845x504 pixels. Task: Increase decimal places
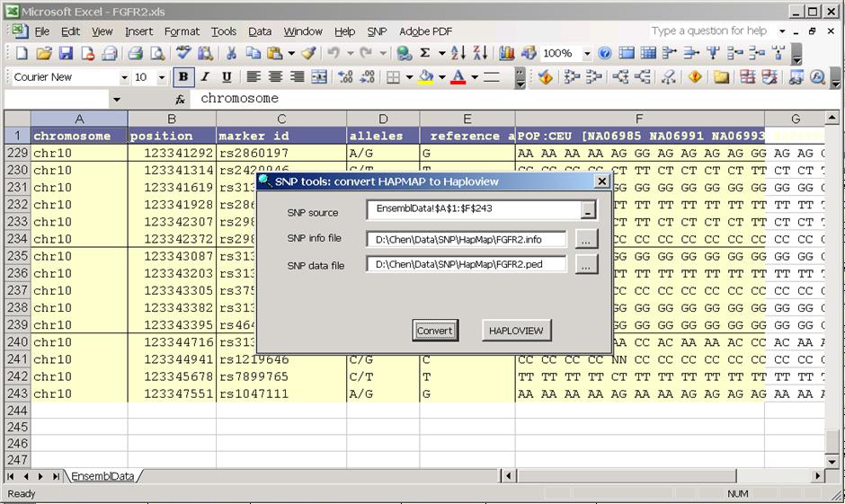pyautogui.click(x=345, y=77)
